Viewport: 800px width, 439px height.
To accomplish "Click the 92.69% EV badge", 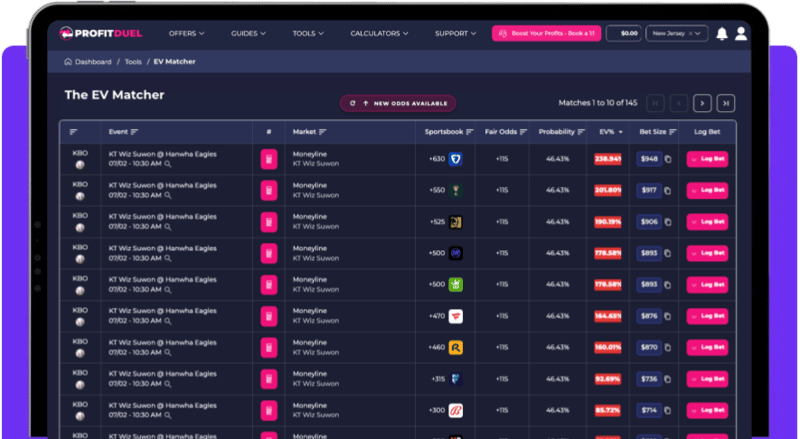I will 608,379.
